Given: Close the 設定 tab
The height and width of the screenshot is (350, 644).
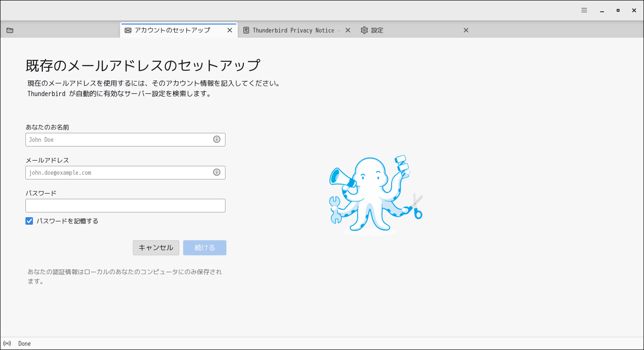Looking at the screenshot, I should (x=466, y=30).
